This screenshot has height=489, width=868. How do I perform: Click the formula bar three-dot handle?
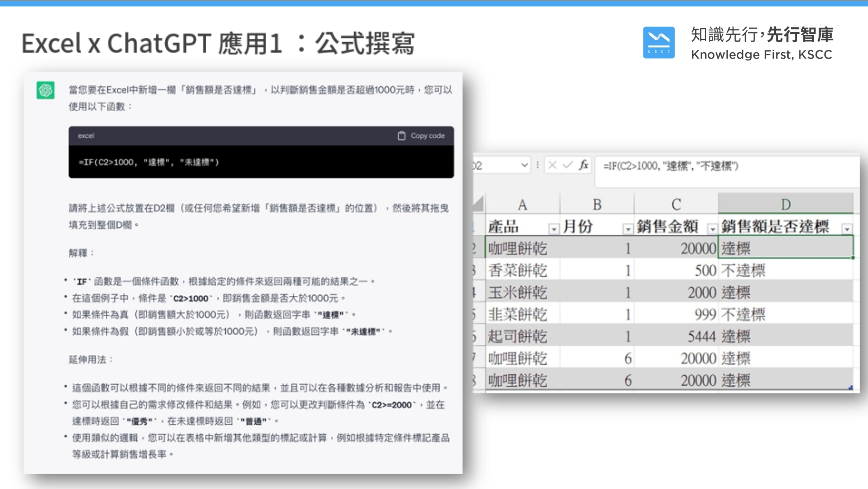point(538,165)
